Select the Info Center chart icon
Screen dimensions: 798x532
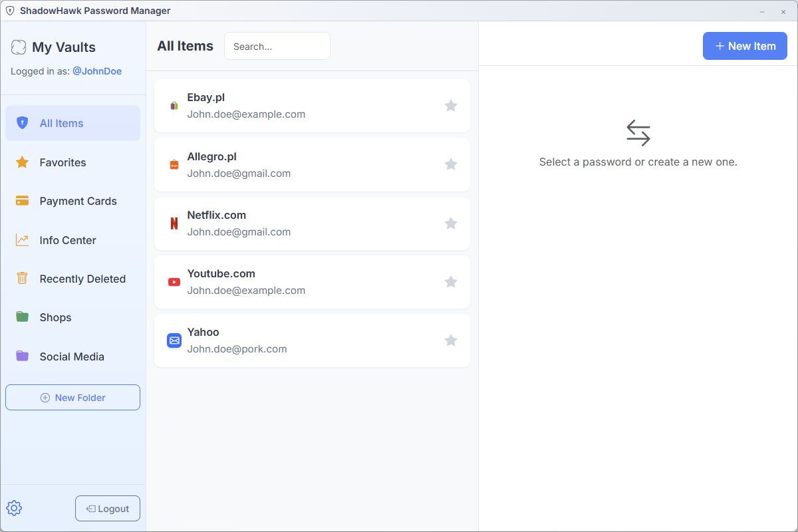[x=22, y=240]
